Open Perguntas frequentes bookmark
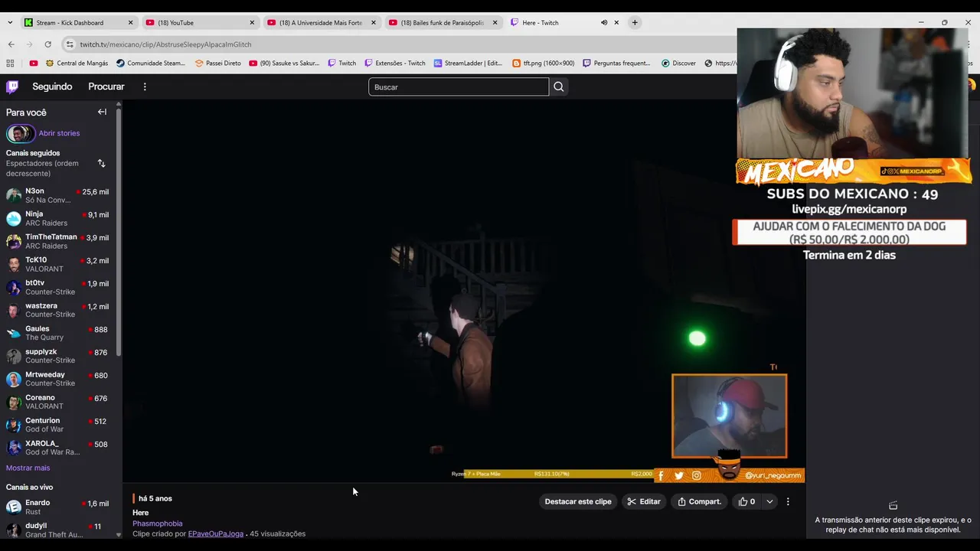Screen dimensions: 980x551 pyautogui.click(x=616, y=64)
